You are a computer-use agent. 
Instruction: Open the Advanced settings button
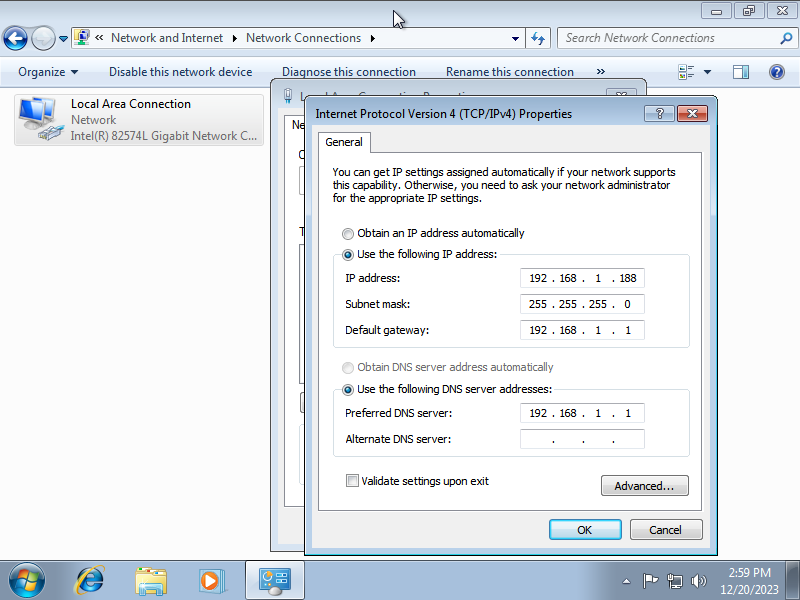coord(644,486)
